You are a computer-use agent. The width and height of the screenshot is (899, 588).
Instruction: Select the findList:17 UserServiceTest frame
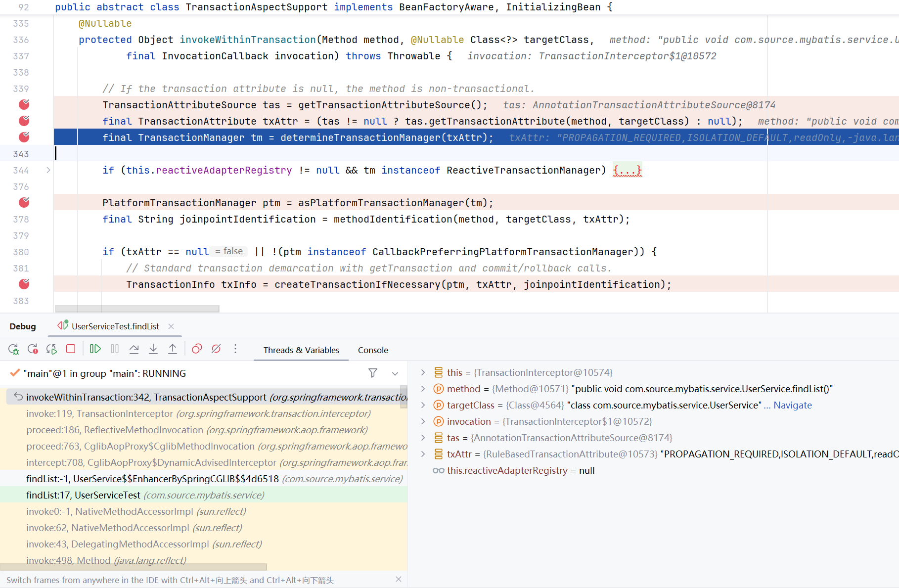(204, 495)
